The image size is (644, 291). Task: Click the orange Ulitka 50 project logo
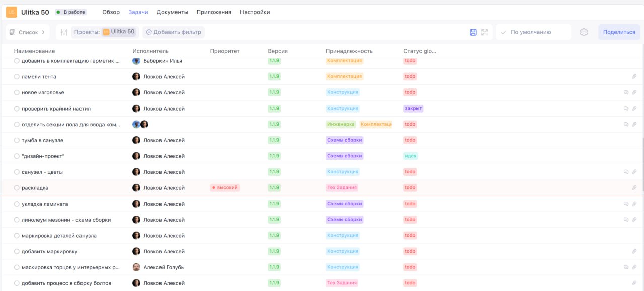[x=11, y=12]
